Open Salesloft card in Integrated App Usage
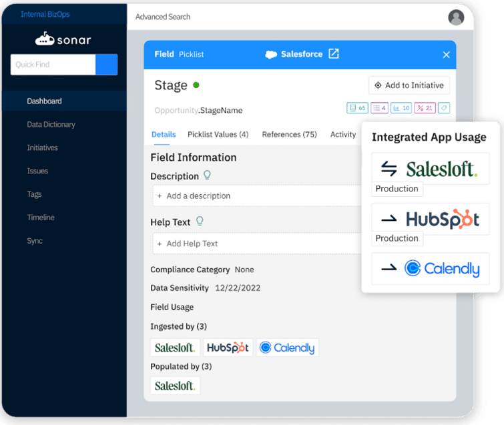Image resolution: width=504 pixels, height=425 pixels. coord(431,169)
